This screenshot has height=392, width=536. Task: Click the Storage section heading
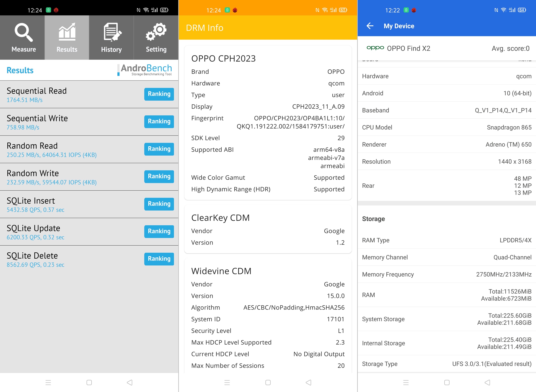[373, 219]
